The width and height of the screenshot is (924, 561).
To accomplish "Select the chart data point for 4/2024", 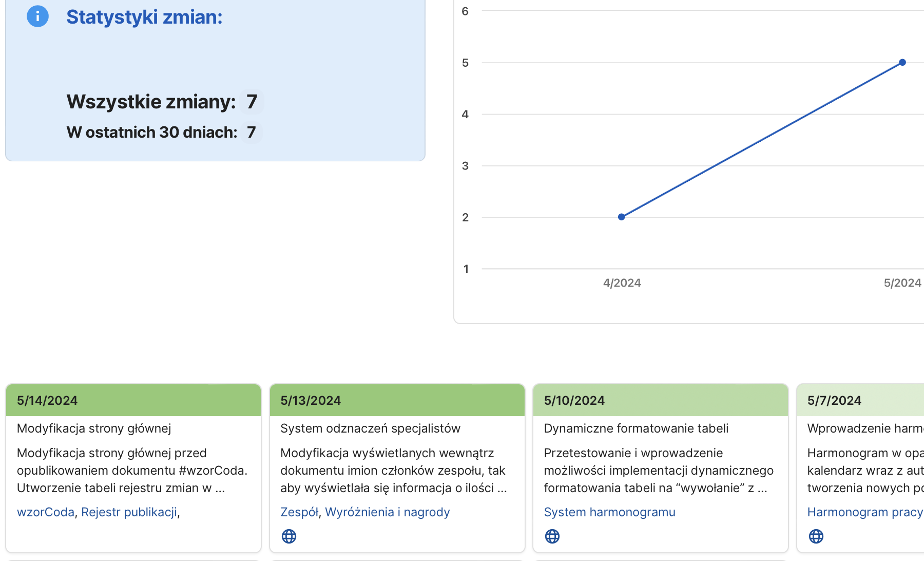I will pos(622,217).
